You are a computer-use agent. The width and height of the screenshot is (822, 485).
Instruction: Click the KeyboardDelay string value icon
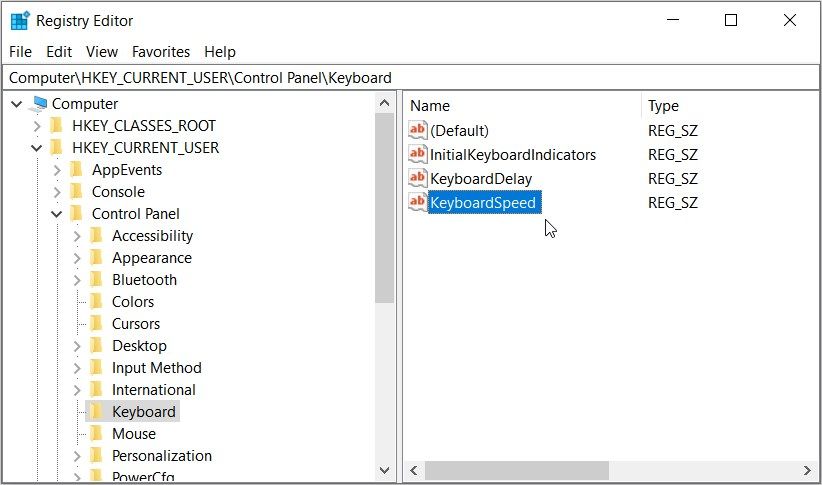coord(418,179)
